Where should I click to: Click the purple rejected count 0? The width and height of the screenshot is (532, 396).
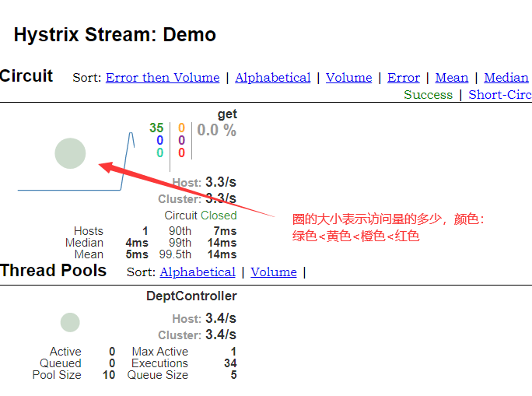click(x=181, y=140)
